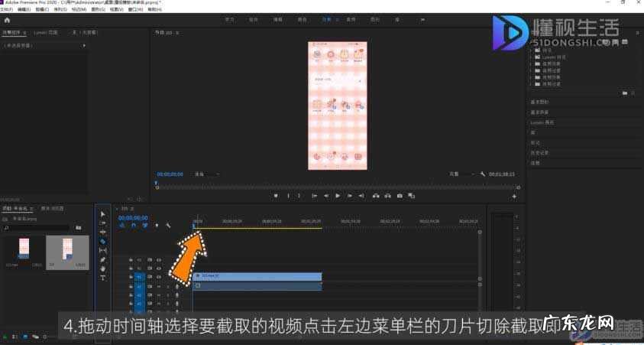
Task: Open the workspace overflow chevron menu
Action: tap(422, 20)
